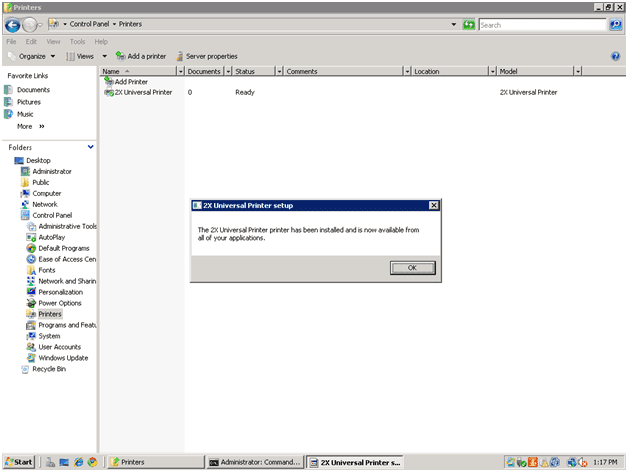Select the Power Options icon in the tree
628x472 pixels.
click(31, 303)
